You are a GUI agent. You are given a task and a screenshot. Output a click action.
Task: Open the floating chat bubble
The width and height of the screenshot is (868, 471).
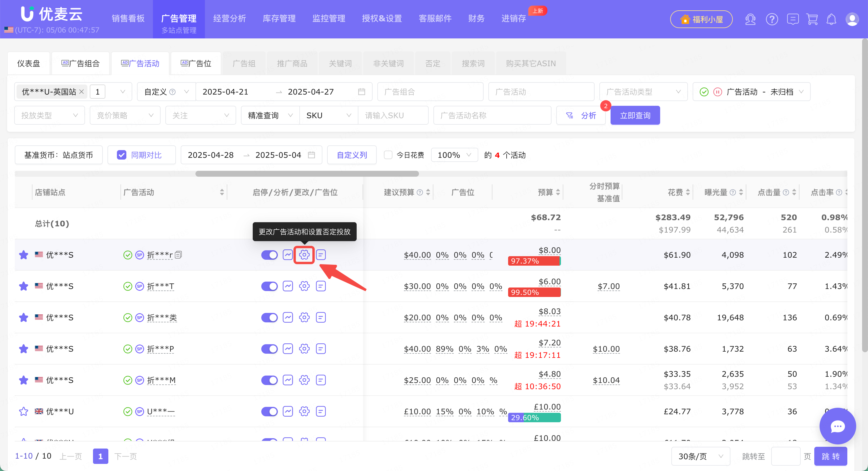tap(837, 426)
